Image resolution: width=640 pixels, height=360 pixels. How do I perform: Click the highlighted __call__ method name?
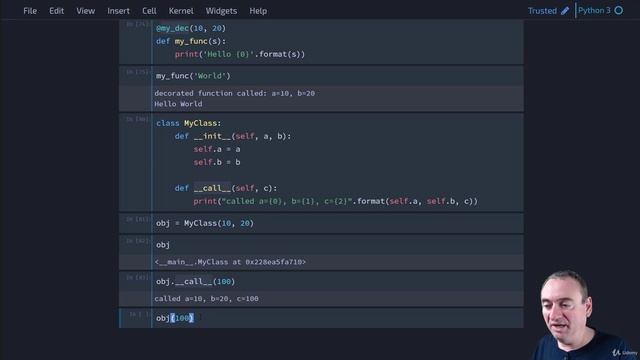(212, 188)
